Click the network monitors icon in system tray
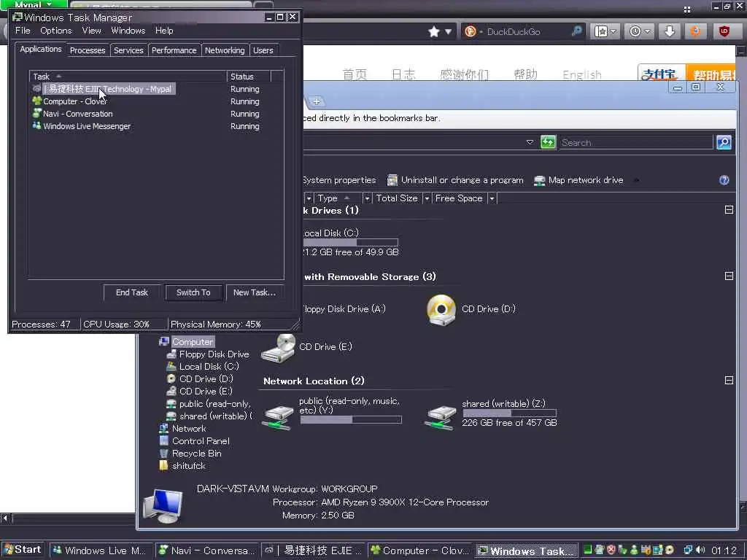The width and height of the screenshot is (747, 560). coord(688,550)
